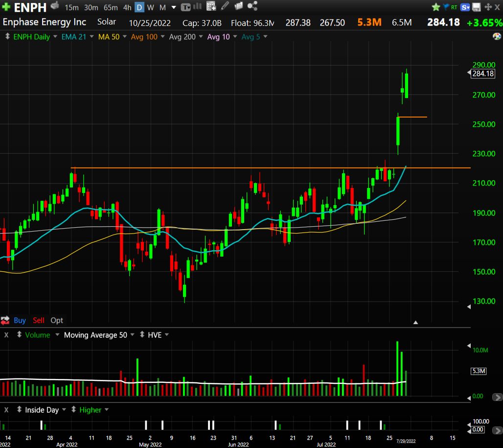The image size is (503, 448).
Task: Click the 5.3M volume axis label
Action: (479, 371)
